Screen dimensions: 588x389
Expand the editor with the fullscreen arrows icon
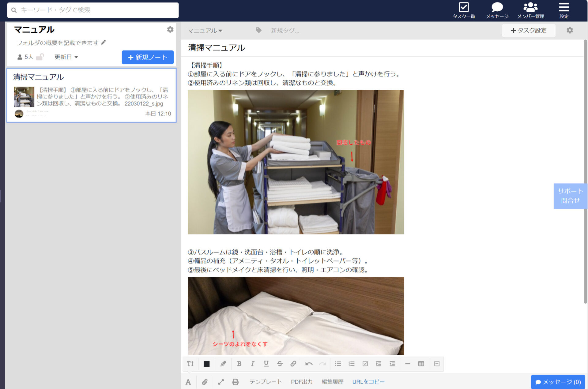point(221,382)
